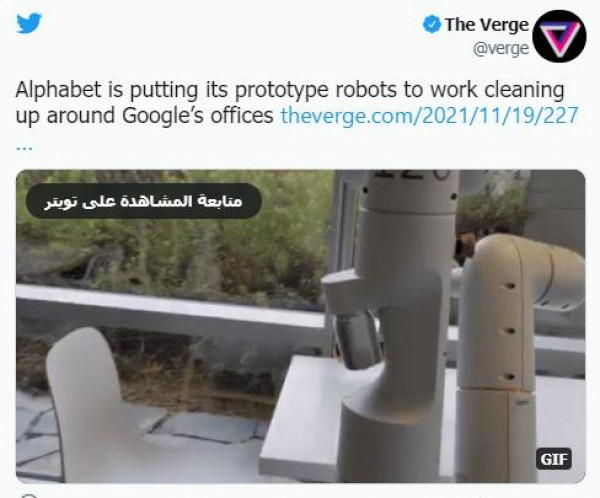Click the Arabic "متابعة المشاهدة على تويتر" button
This screenshot has width=600, height=498.
pos(144,201)
